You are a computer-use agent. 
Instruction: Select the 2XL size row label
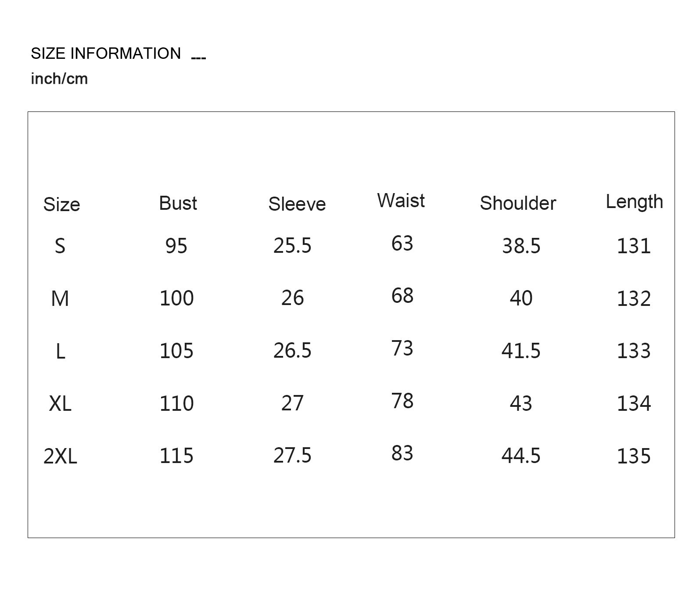click(60, 456)
